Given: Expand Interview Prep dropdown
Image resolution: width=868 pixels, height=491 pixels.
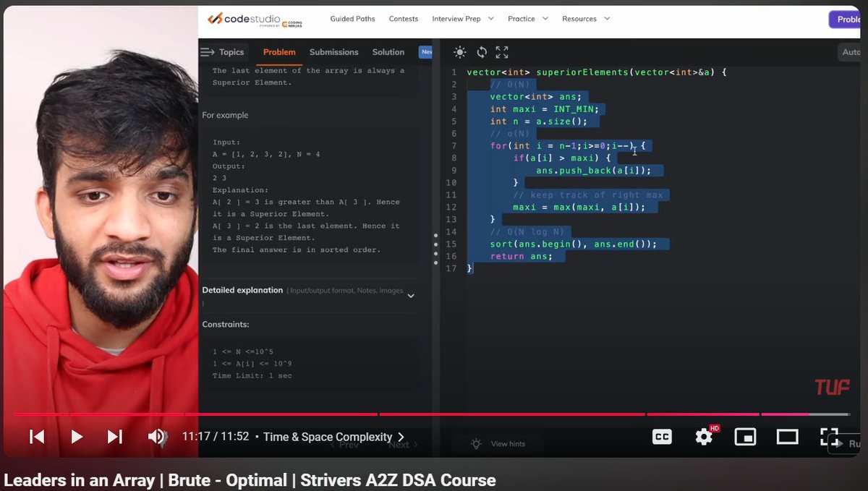Looking at the screenshot, I should tap(463, 19).
